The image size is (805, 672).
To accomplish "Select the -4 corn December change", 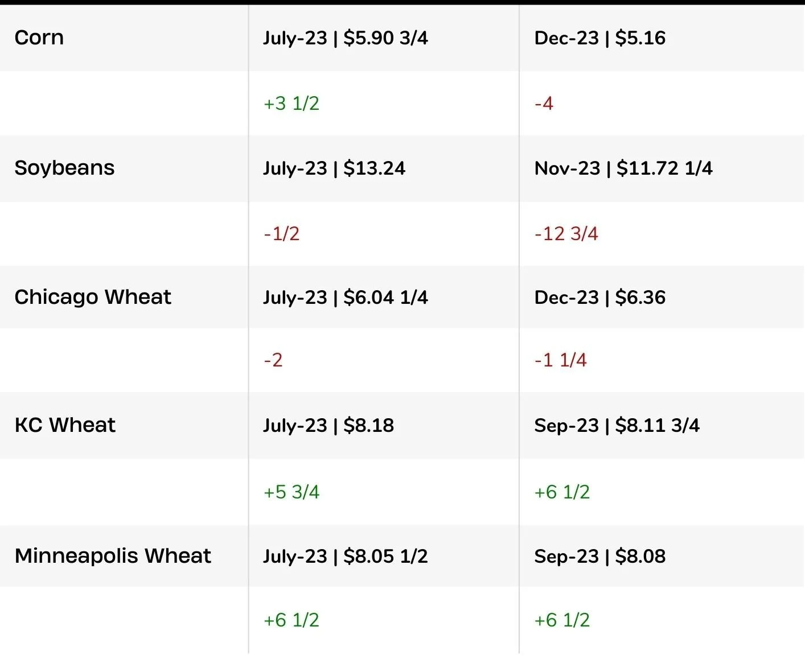I will 544,104.
